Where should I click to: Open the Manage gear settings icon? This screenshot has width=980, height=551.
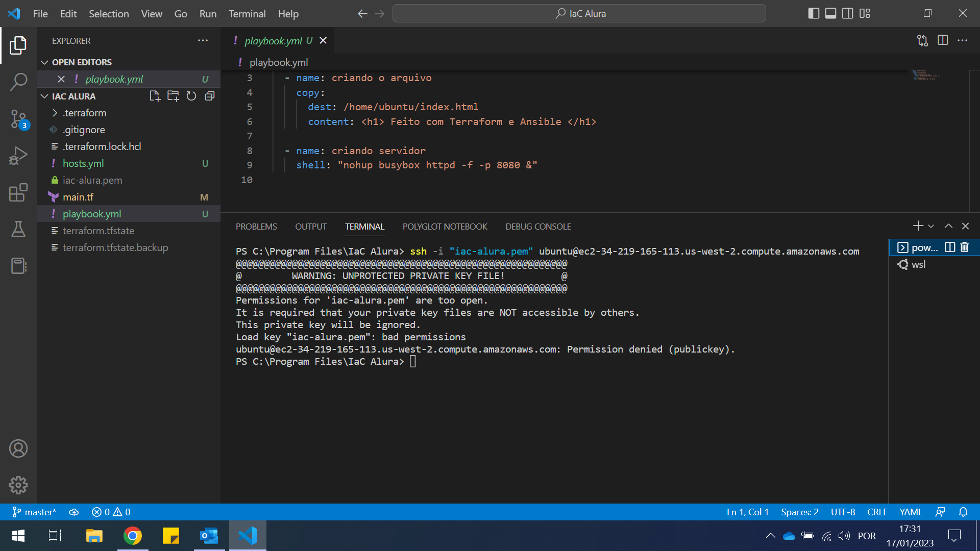(x=18, y=485)
